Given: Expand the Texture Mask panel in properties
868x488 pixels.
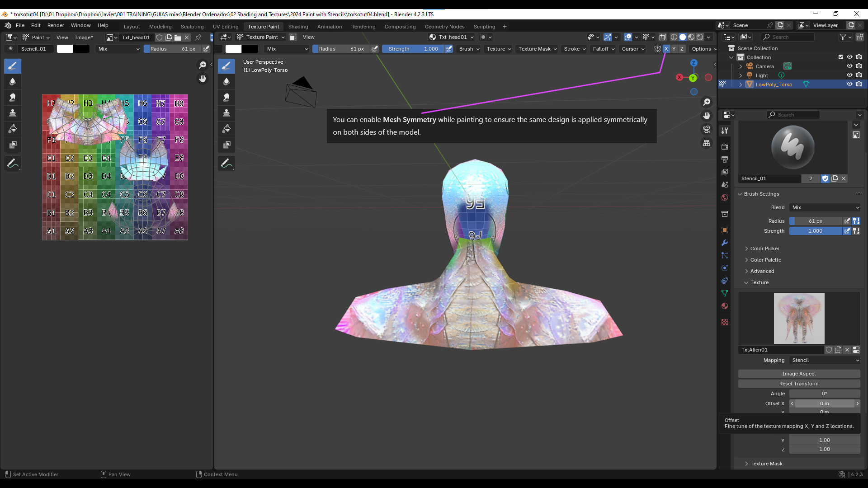Looking at the screenshot, I should [x=766, y=464].
